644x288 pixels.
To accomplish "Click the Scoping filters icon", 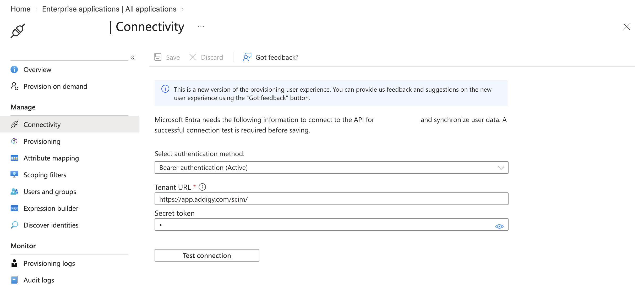I will [x=14, y=175].
